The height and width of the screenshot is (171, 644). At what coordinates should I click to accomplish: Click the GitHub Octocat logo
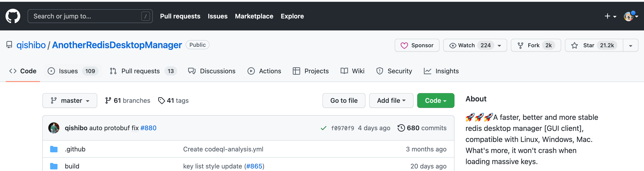[x=13, y=16]
